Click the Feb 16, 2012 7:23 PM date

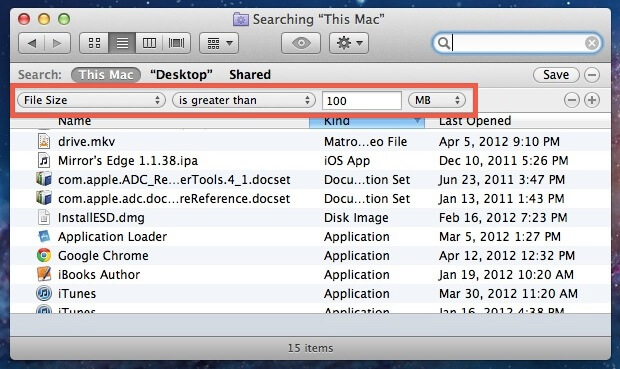pos(503,218)
